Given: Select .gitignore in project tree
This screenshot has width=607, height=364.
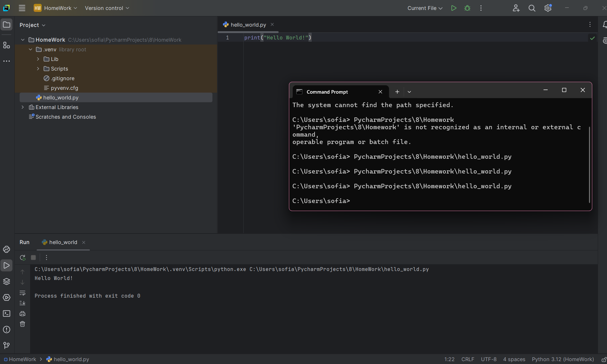Looking at the screenshot, I should point(63,78).
